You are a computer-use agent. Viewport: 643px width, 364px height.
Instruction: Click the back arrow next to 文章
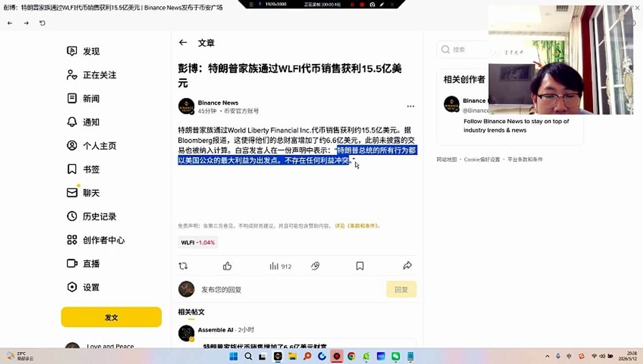click(x=183, y=43)
